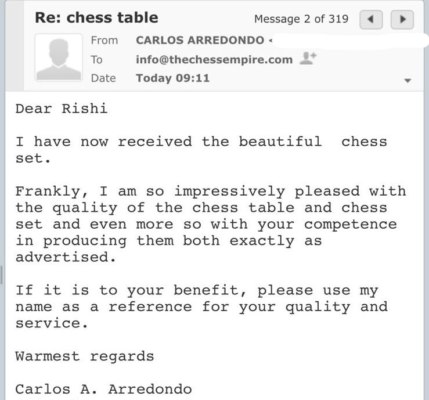Select the paragraph starting with Frankly
Screen dimensions: 429x400
(x=211, y=224)
